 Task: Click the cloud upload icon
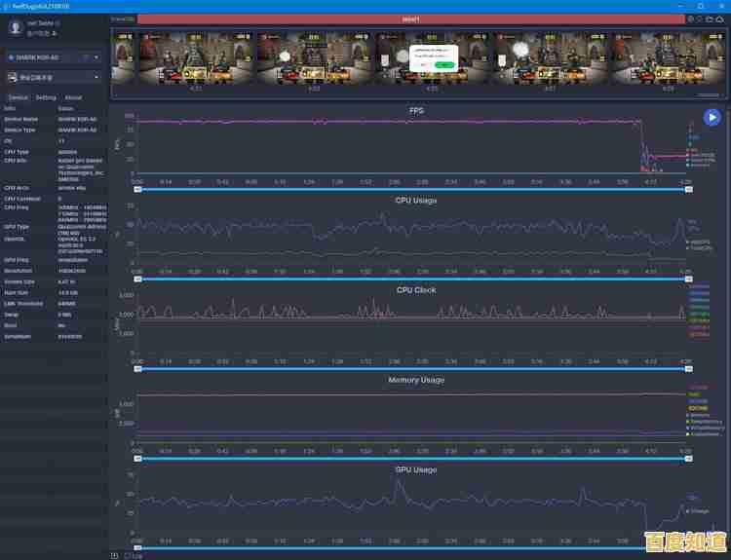point(719,19)
